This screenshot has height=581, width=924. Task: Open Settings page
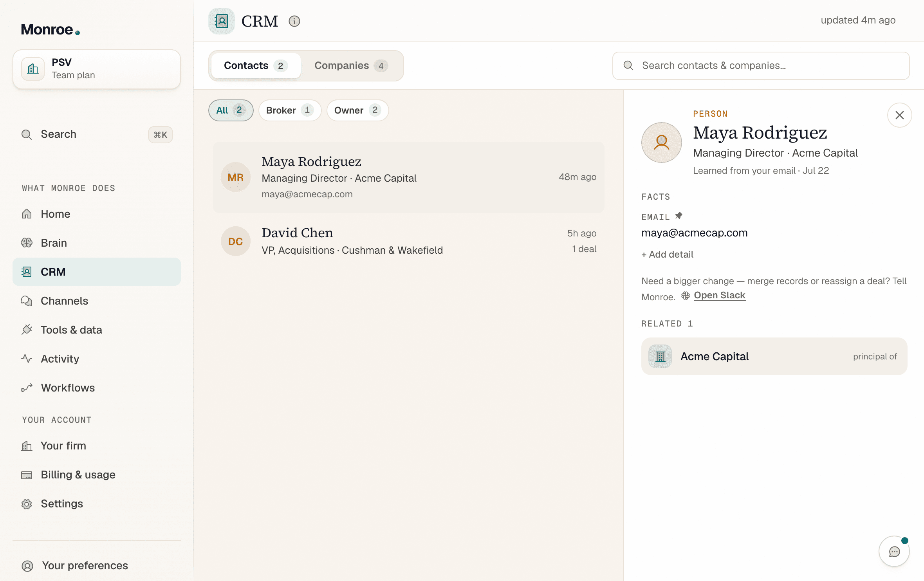(97, 503)
